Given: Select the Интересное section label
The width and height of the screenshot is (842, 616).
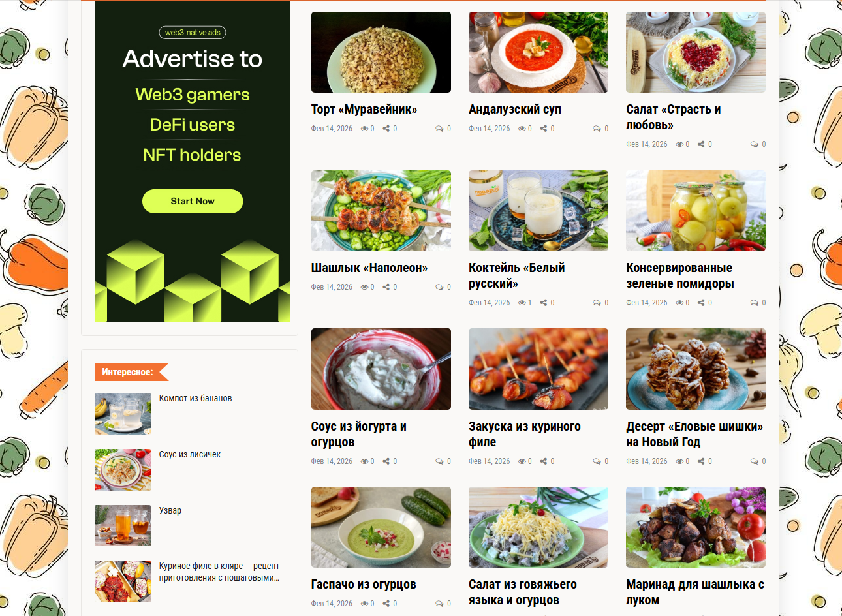Looking at the screenshot, I should 128,372.
